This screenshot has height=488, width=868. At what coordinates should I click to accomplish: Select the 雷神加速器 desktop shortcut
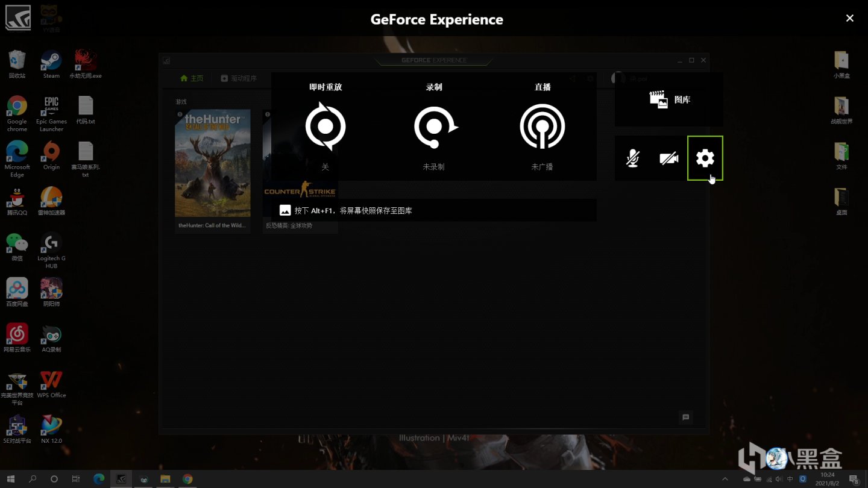tap(51, 201)
